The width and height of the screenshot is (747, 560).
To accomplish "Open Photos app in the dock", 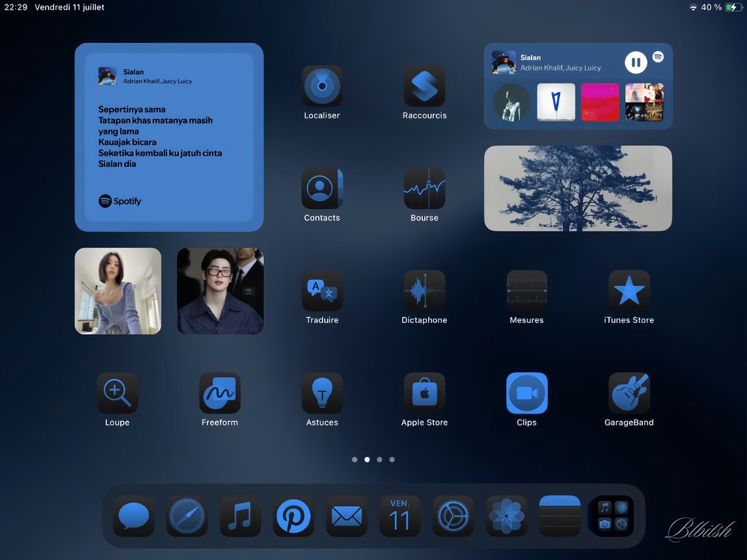I will (x=506, y=516).
